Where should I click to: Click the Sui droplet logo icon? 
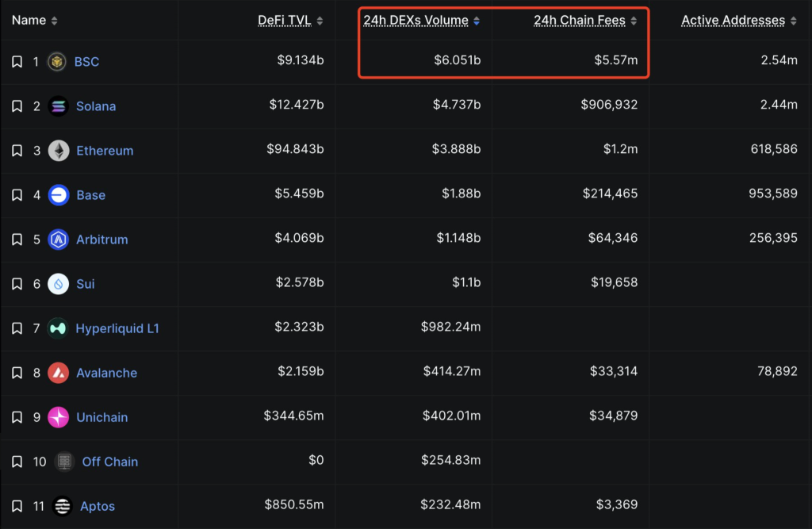[x=58, y=284]
